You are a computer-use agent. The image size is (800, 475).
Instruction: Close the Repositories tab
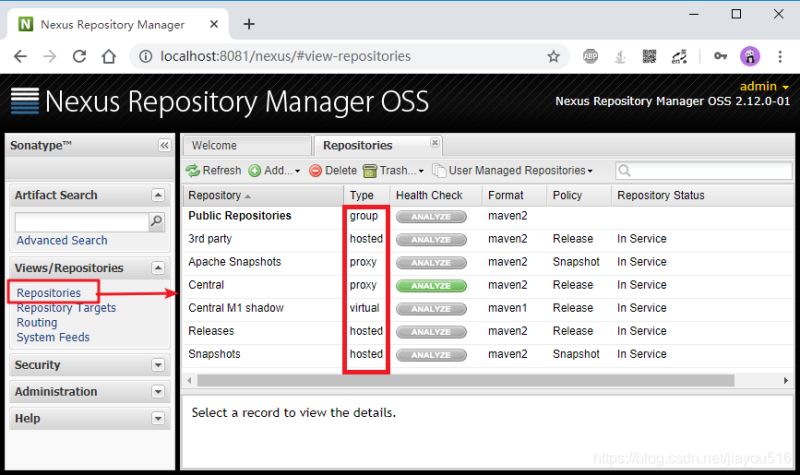coord(435,142)
